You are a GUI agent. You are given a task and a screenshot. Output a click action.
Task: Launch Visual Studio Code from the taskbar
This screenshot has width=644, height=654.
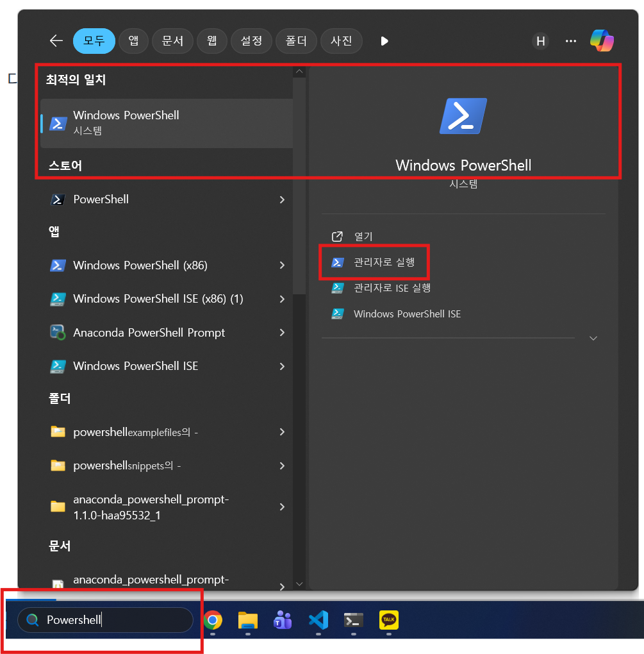318,620
